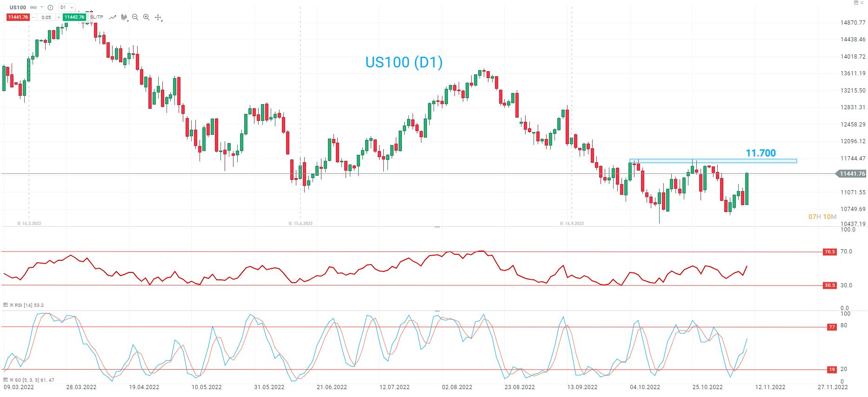Viewport: 868px width, 397px height.
Task: Select the crosshair move tool
Action: (158, 17)
